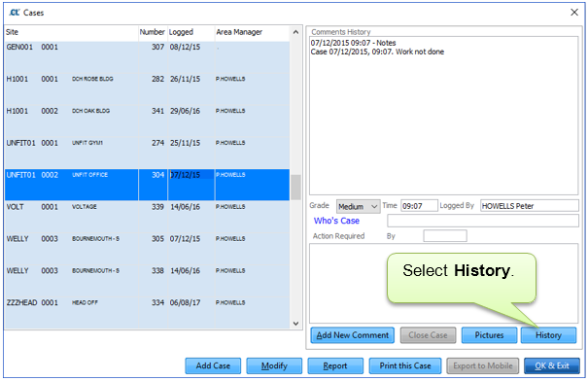Click the Comments History text area
The height and width of the screenshot is (381, 588).
pyautogui.click(x=443, y=116)
